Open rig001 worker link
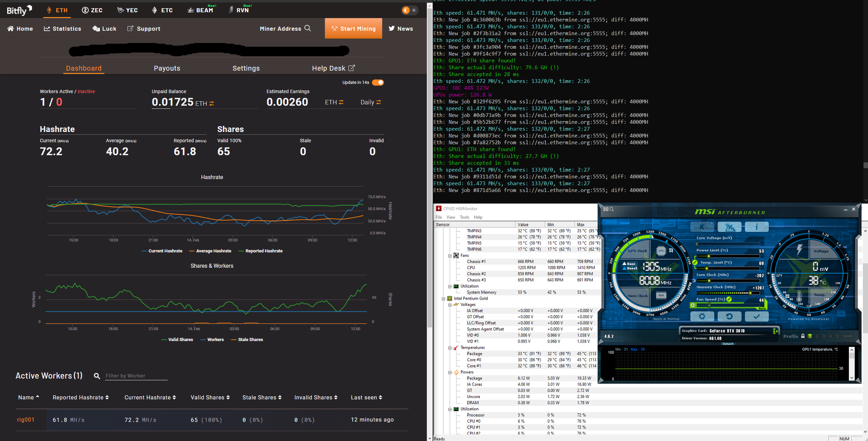 pyautogui.click(x=25, y=419)
